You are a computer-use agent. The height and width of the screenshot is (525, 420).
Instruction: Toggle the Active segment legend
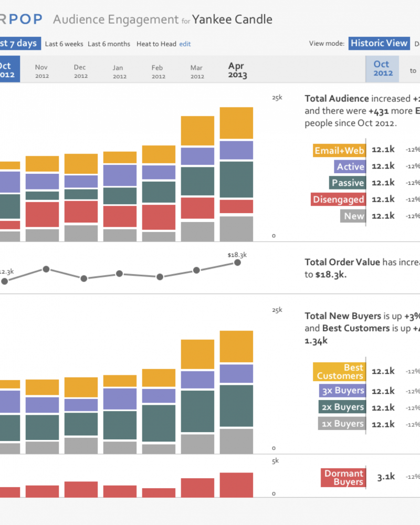click(x=350, y=166)
